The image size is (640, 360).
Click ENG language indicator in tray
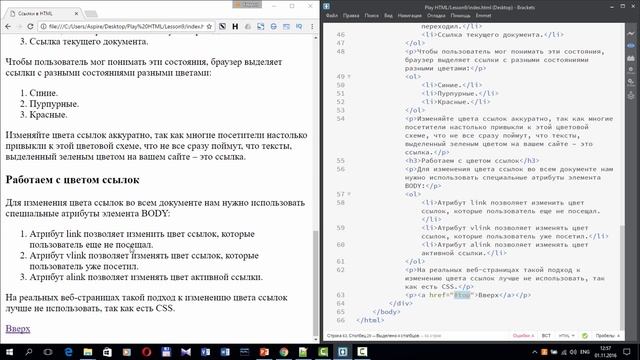click(585, 352)
